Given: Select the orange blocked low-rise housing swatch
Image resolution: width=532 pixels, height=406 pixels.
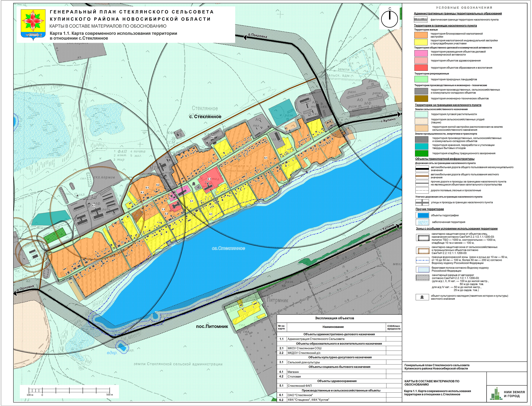Looking at the screenshot, I should pos(421,35).
